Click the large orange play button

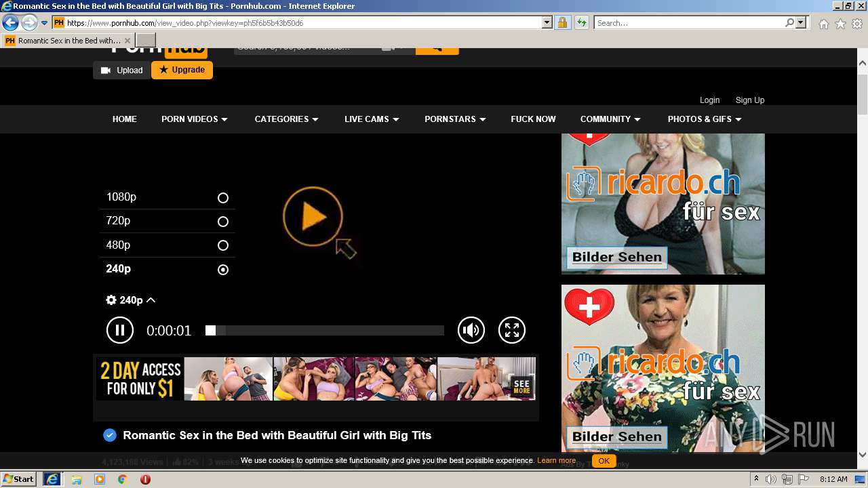pyautogui.click(x=313, y=217)
